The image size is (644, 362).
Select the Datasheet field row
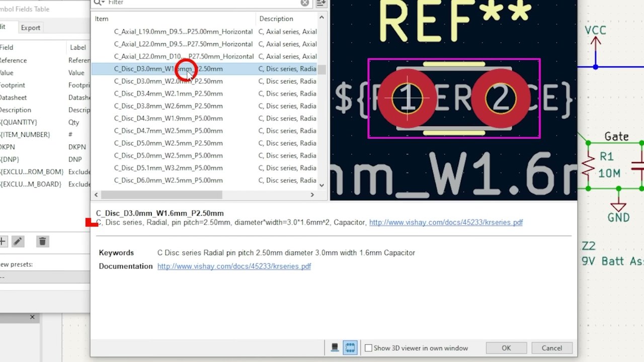[45, 98]
